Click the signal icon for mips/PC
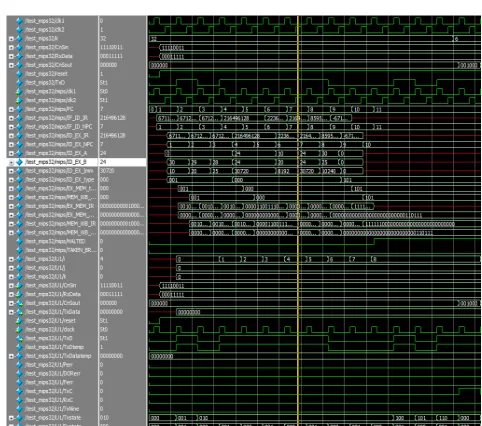Image resolution: width=482 pixels, height=426 pixels. tap(19, 109)
